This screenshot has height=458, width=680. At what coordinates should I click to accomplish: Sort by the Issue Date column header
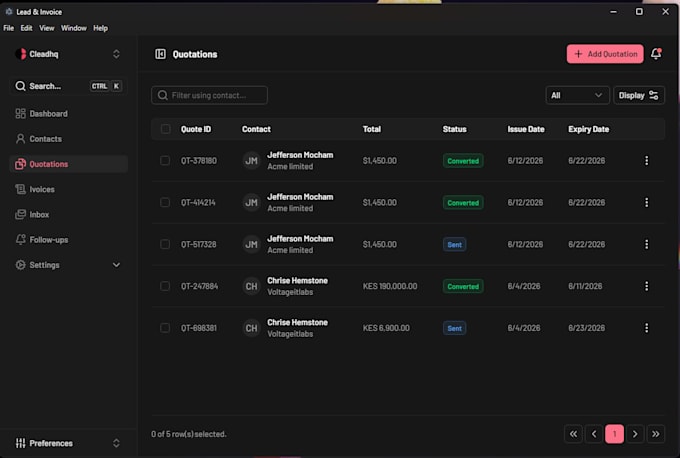click(x=526, y=129)
